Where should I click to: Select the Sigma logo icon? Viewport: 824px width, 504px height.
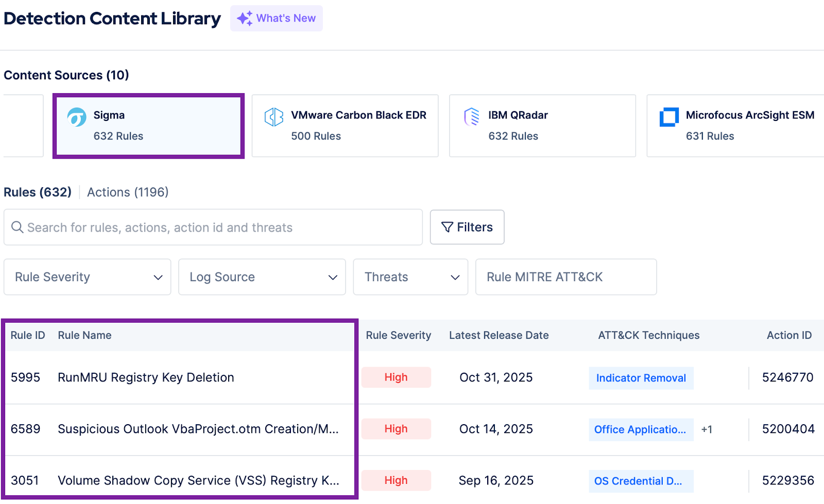coord(78,117)
